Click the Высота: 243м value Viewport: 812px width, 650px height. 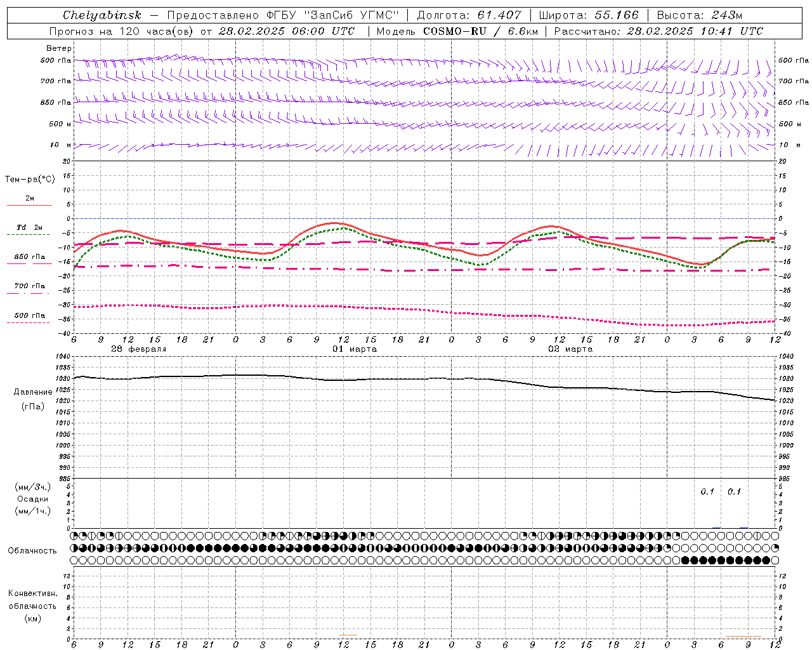pos(700,15)
